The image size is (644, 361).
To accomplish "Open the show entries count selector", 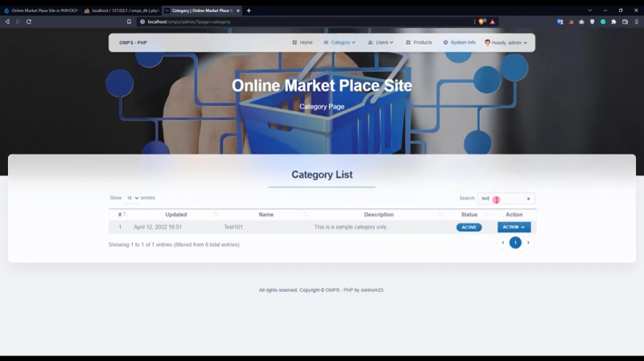I will [x=132, y=198].
